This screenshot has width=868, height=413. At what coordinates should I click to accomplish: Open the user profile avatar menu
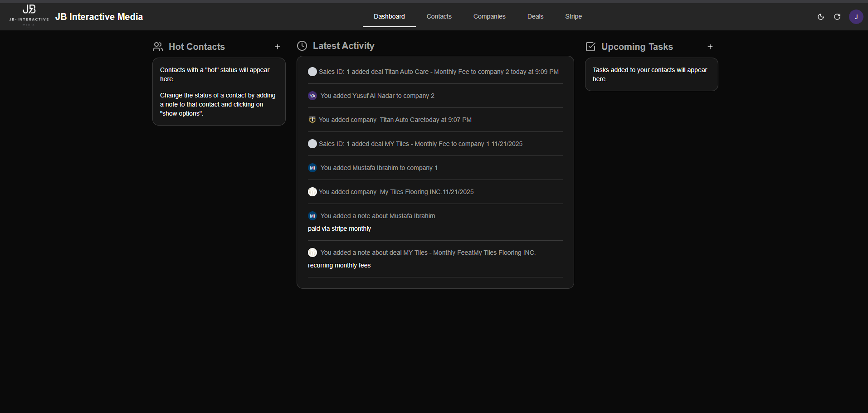856,17
